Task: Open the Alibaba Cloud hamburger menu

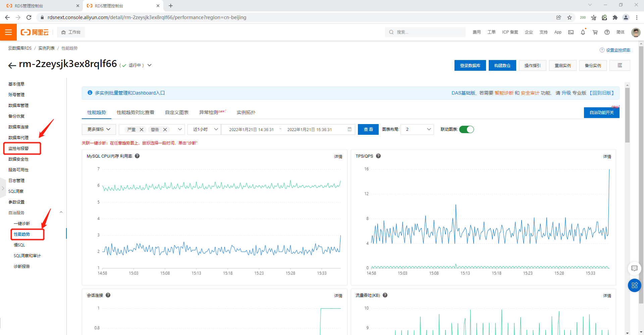Action: (8, 32)
